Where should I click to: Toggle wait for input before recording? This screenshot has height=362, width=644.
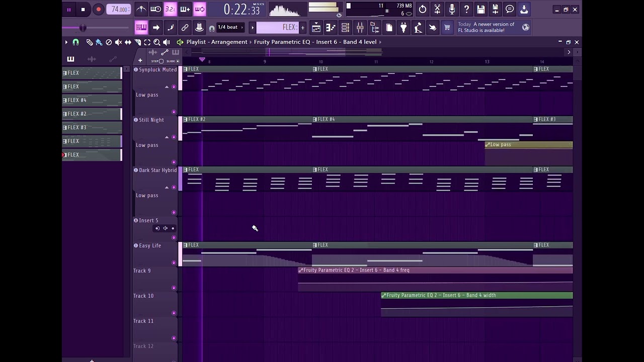click(156, 9)
